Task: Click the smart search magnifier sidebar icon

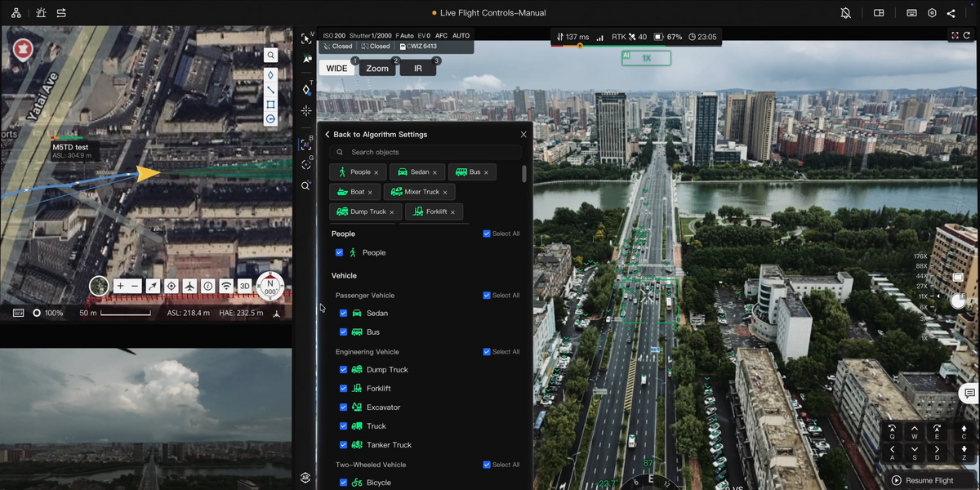Action: [x=306, y=185]
